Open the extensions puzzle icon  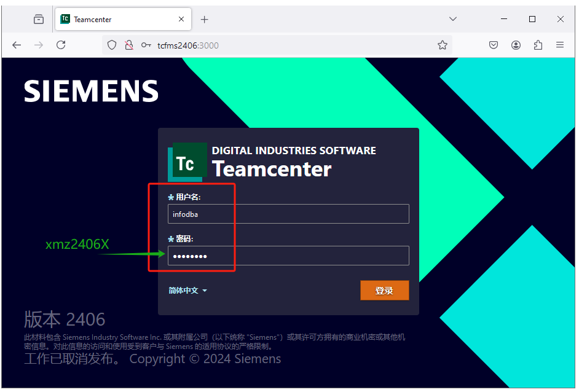(538, 45)
